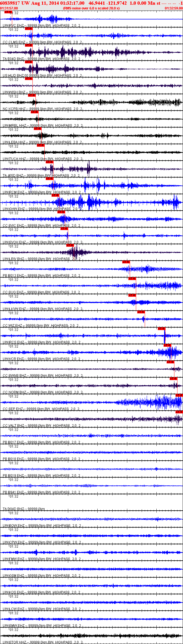Select the UW RCM EHZ trace label

(x=42, y=192)
